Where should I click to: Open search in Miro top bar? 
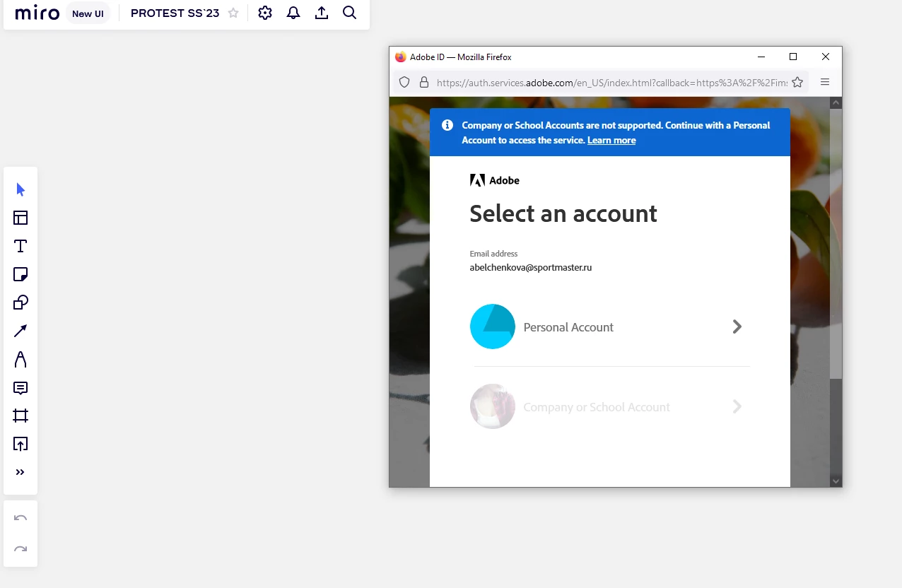coord(349,13)
